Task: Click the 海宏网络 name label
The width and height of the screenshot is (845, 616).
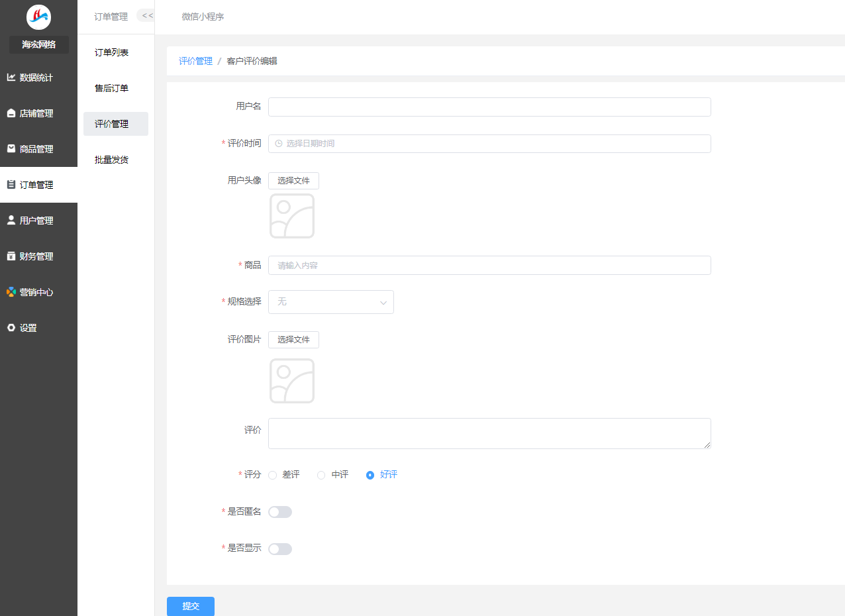Action: (38, 44)
